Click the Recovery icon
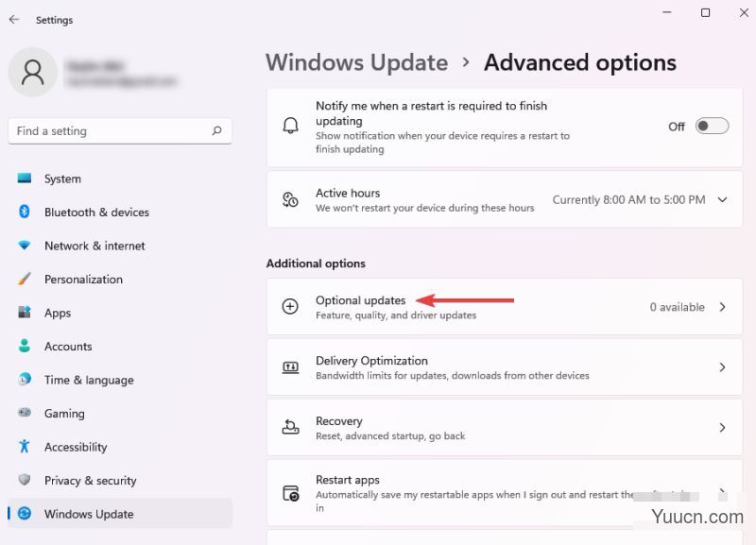The image size is (756, 545). tap(290, 427)
